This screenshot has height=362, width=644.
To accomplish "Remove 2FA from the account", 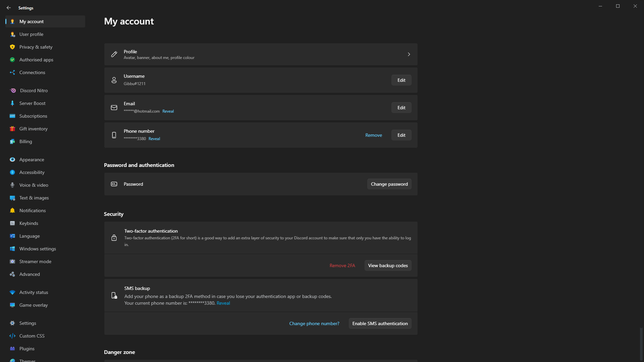I will click(x=343, y=265).
